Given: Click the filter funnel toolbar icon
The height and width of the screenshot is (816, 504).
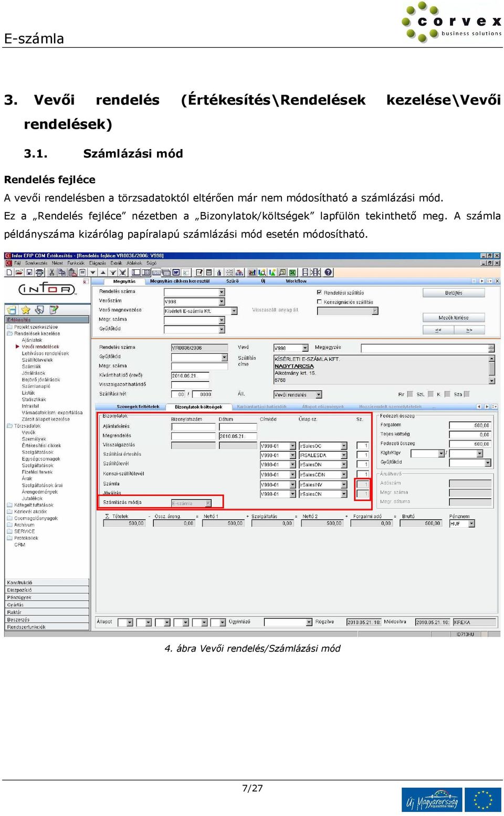Looking at the screenshot, I should (112, 273).
